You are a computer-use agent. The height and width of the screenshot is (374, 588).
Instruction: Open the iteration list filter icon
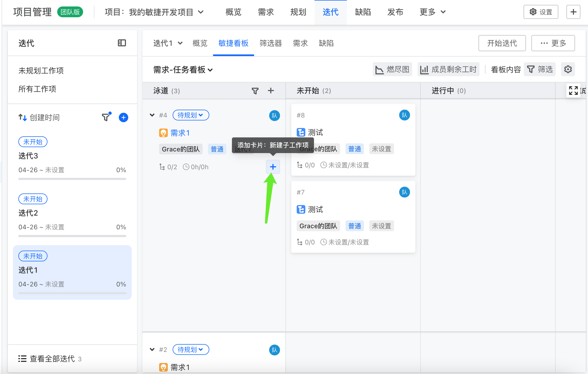click(x=106, y=117)
